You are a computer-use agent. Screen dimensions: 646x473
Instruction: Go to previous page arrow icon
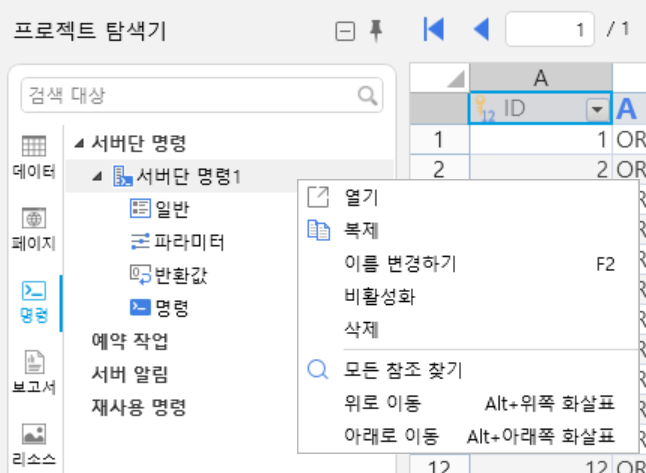tap(481, 29)
